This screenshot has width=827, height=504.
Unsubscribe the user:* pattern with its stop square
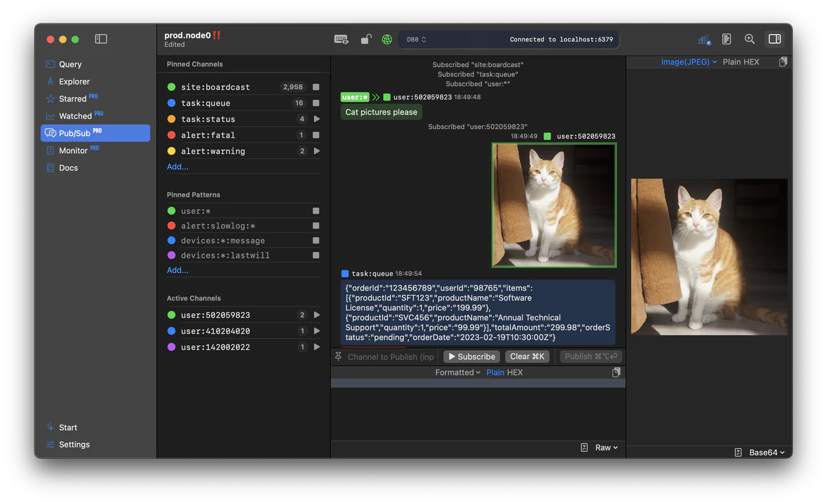pos(315,211)
